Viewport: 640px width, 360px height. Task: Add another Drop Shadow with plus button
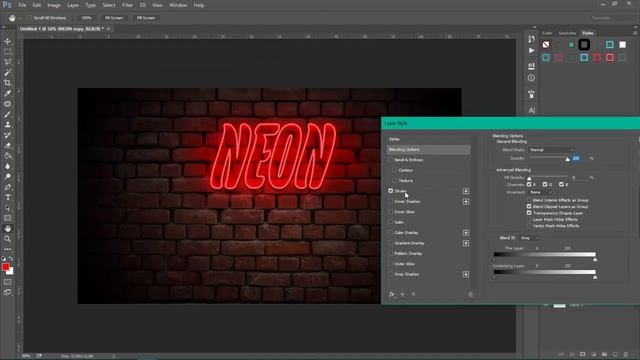pos(466,274)
